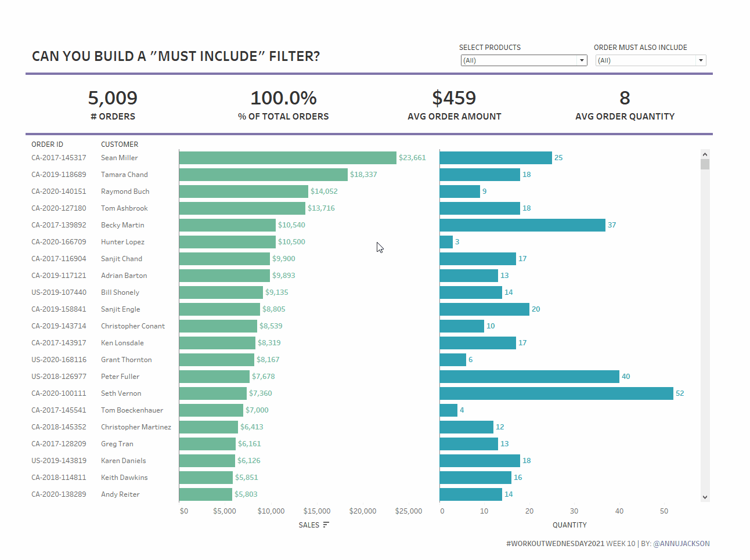The height and width of the screenshot is (560, 750).
Task: Select customer Raymond Buch
Action: [125, 192]
